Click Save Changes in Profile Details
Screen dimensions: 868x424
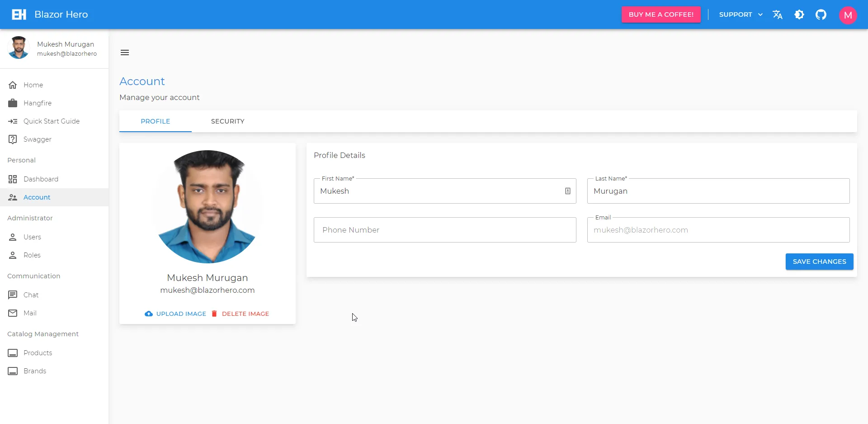pos(819,262)
